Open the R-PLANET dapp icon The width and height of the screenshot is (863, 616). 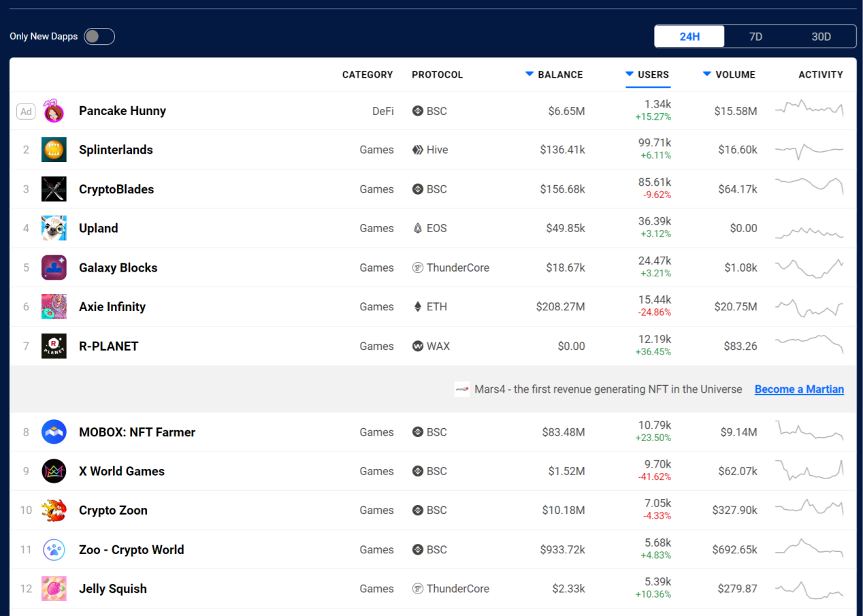click(54, 346)
